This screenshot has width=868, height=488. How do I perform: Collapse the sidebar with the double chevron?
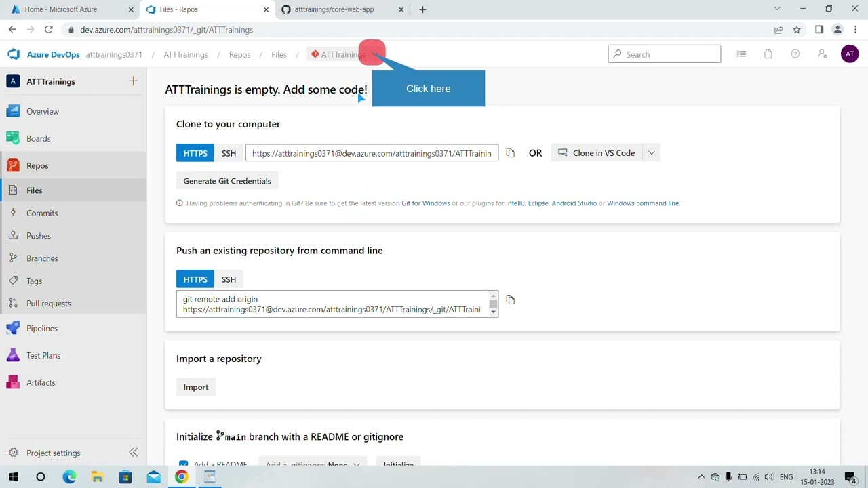(133, 453)
